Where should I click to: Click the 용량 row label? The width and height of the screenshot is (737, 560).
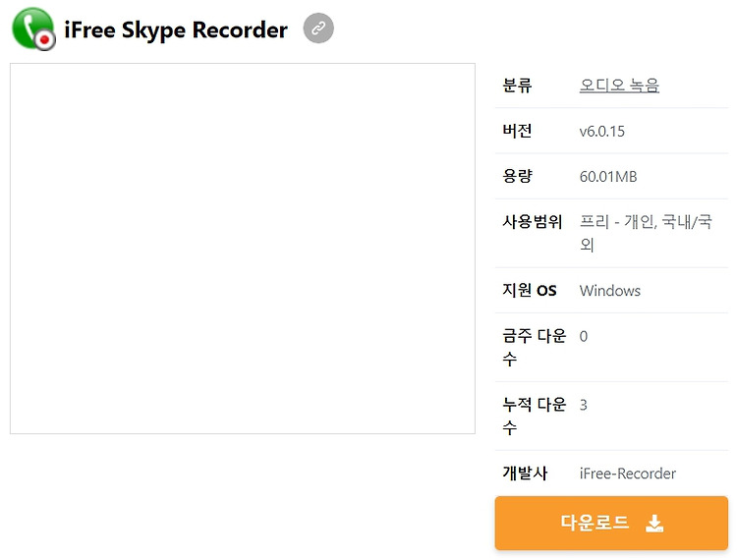(x=517, y=176)
